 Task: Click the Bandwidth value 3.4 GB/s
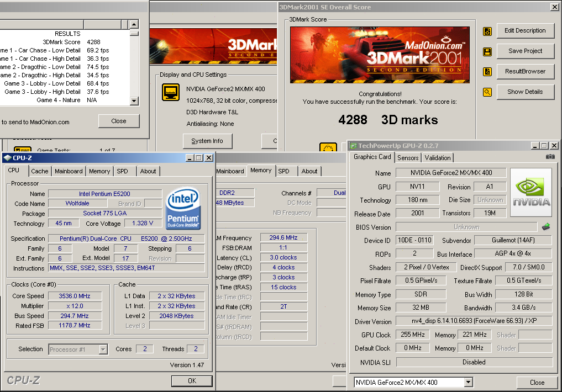pyautogui.click(x=524, y=308)
